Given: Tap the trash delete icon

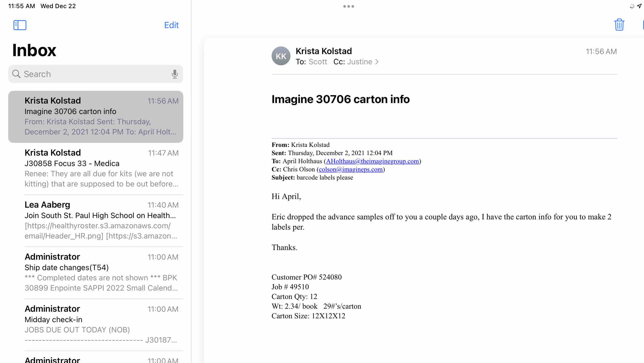Looking at the screenshot, I should (x=619, y=25).
